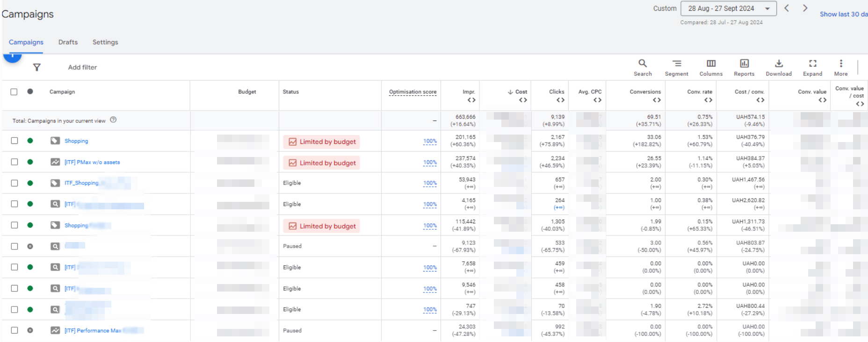Click the Segment icon
The height and width of the screenshot is (342, 868).
(676, 67)
